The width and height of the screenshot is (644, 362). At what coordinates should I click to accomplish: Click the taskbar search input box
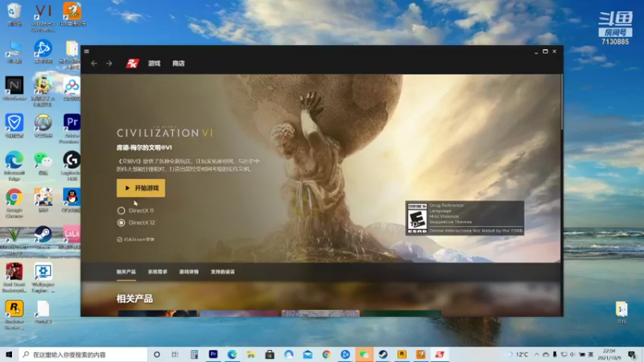click(83, 354)
